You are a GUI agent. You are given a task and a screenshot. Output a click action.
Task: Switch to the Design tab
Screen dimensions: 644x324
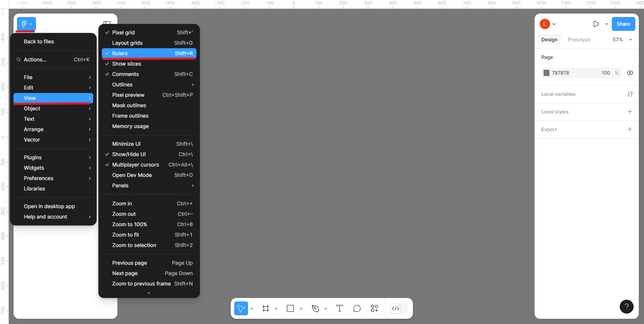[549, 40]
